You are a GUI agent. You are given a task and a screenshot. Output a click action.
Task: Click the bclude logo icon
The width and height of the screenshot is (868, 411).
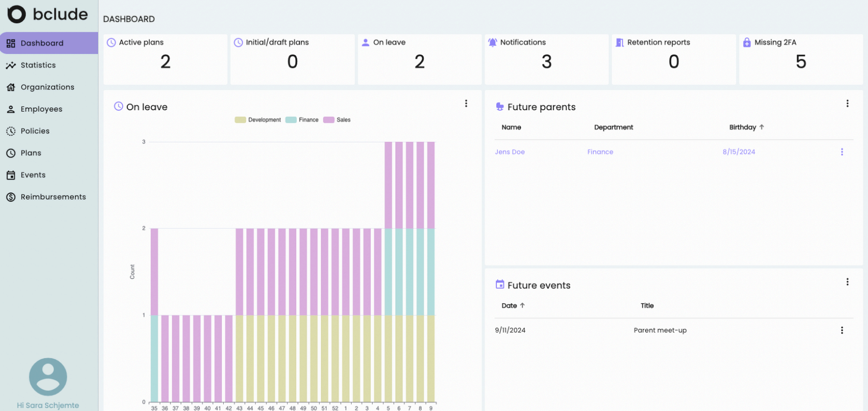pyautogui.click(x=16, y=14)
